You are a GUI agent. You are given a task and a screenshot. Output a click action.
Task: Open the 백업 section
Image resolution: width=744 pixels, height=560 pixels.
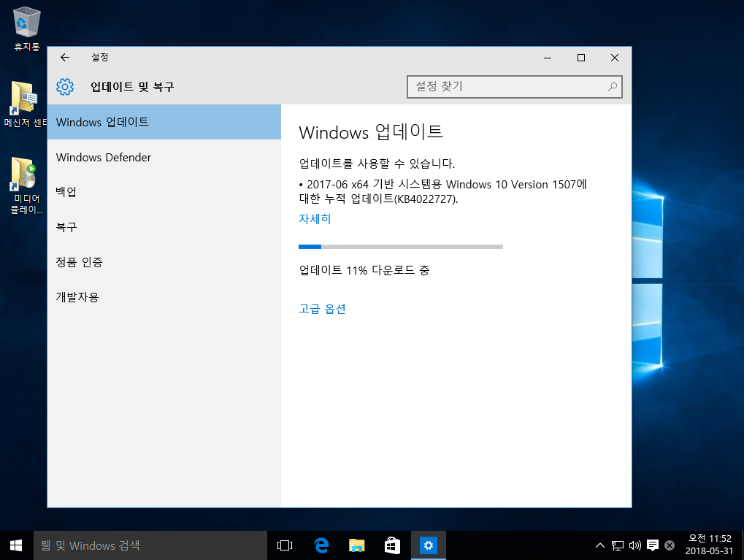point(164,192)
